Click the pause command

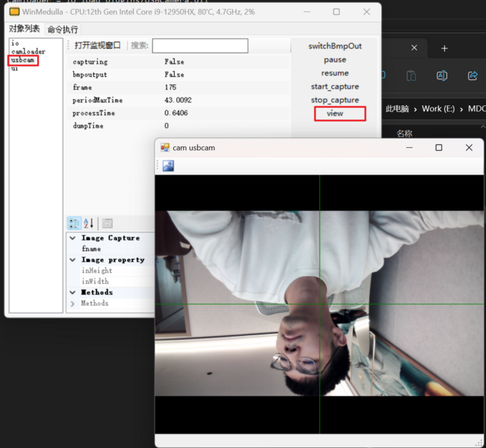click(x=334, y=60)
